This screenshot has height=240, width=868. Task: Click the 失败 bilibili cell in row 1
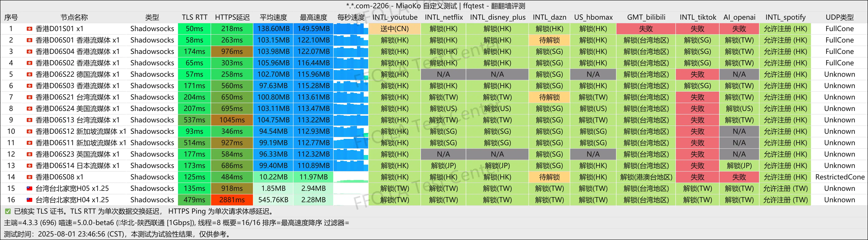(x=646, y=29)
